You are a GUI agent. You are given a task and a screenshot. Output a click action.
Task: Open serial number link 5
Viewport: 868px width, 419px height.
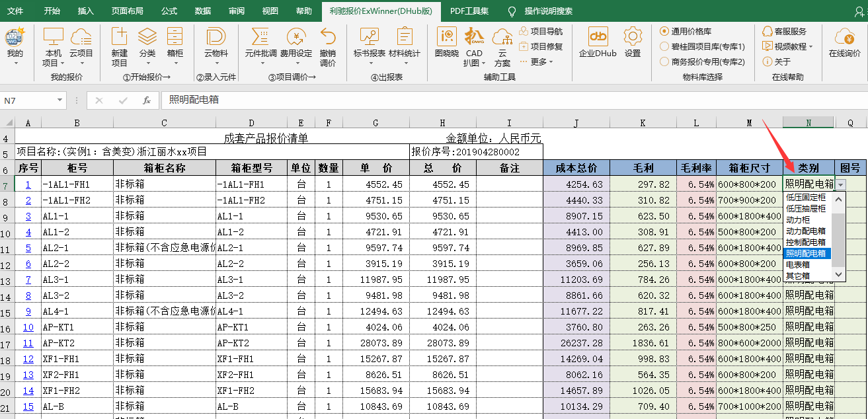pos(28,248)
